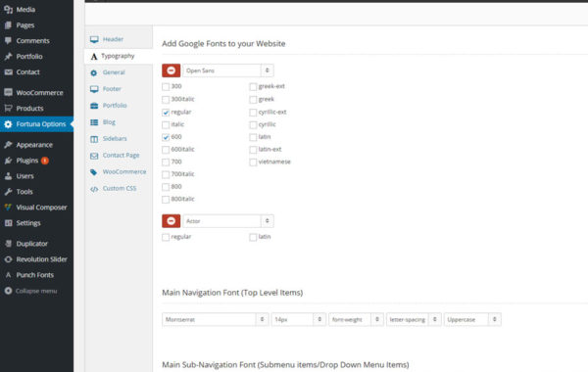Viewport: 588px width, 372px height.
Task: Click the Comments speech bubble icon
Action: click(8, 40)
